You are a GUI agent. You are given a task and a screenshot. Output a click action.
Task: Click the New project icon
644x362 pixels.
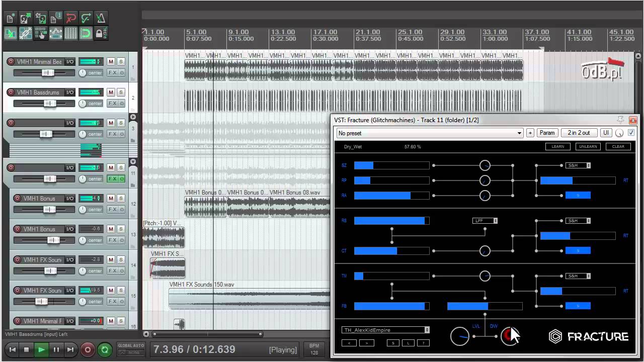pyautogui.click(x=11, y=19)
